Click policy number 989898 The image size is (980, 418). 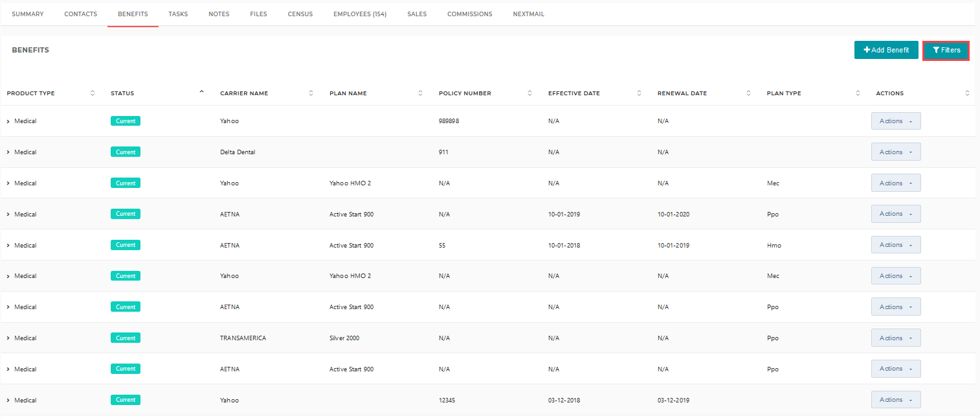tap(449, 121)
